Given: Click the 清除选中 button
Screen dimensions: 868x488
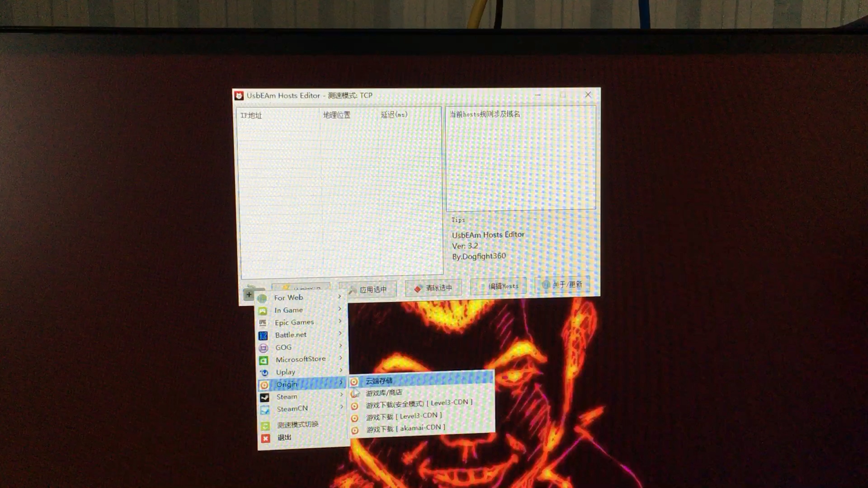Looking at the screenshot, I should coord(434,288).
